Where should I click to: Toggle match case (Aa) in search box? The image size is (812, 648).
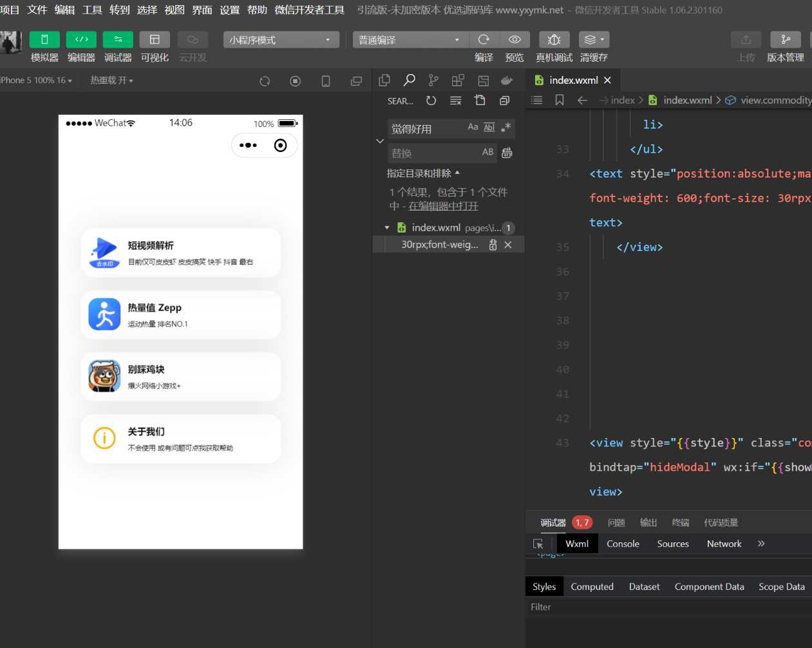tap(473, 128)
